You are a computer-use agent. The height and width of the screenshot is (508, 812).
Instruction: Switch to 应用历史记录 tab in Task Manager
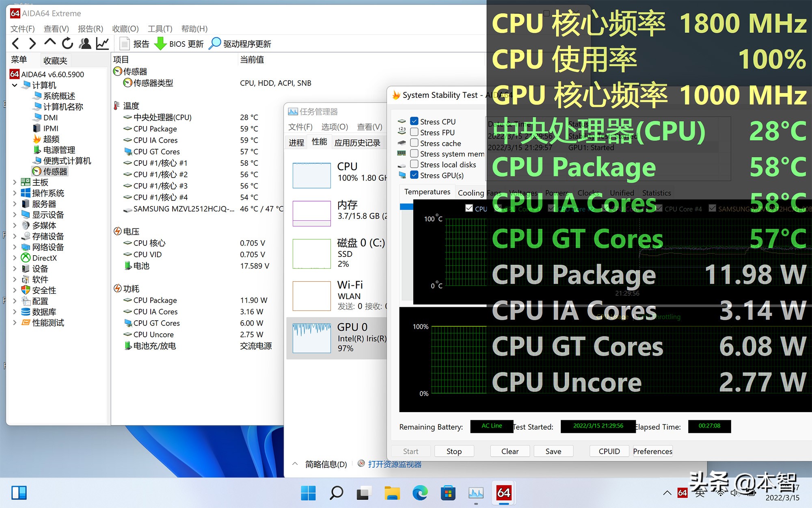[357, 142]
